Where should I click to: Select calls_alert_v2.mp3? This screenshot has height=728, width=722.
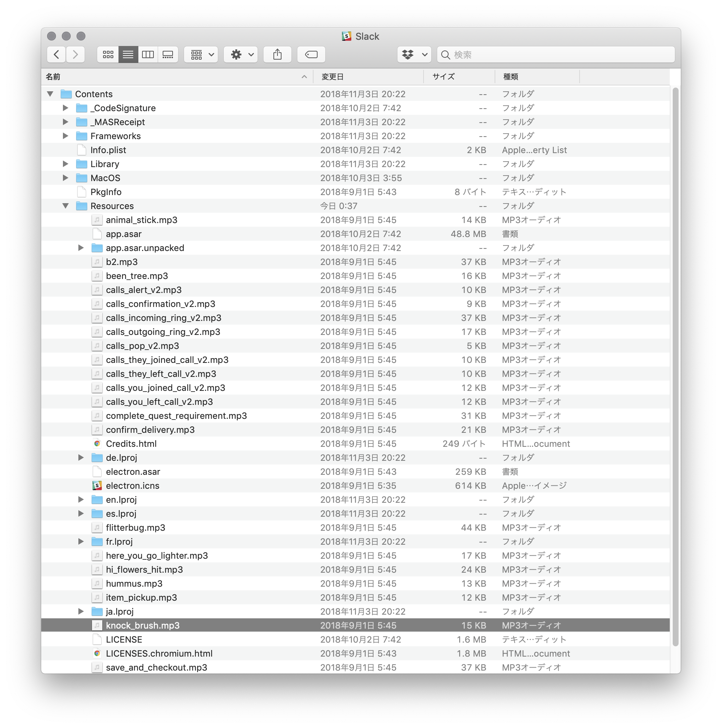coord(355,290)
